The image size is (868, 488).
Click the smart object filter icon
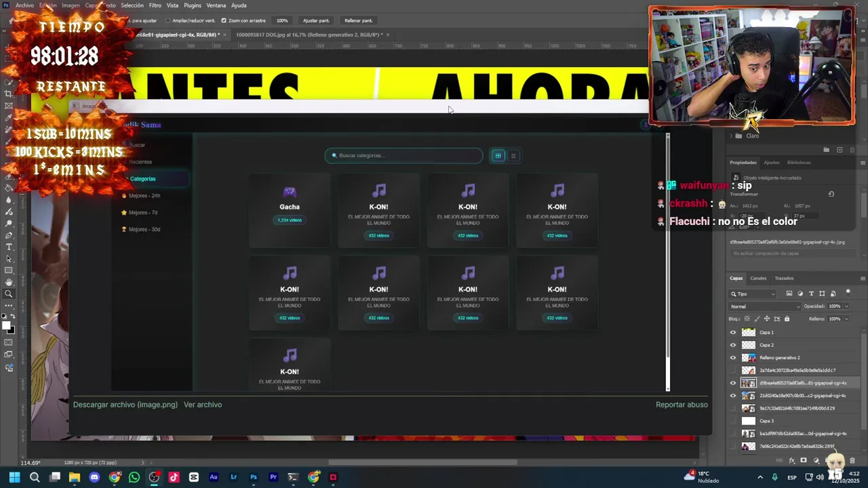click(833, 293)
